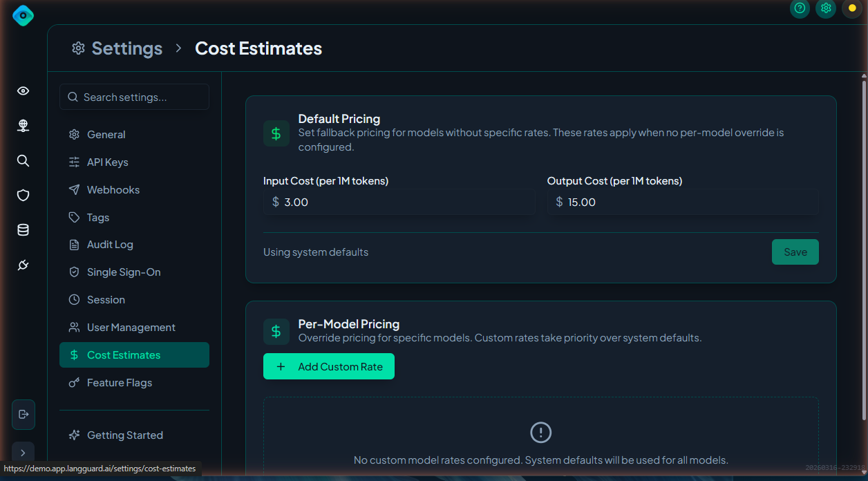Viewport: 868px width, 481px height.
Task: Click the Settings breadcrumb link
Action: click(x=126, y=48)
